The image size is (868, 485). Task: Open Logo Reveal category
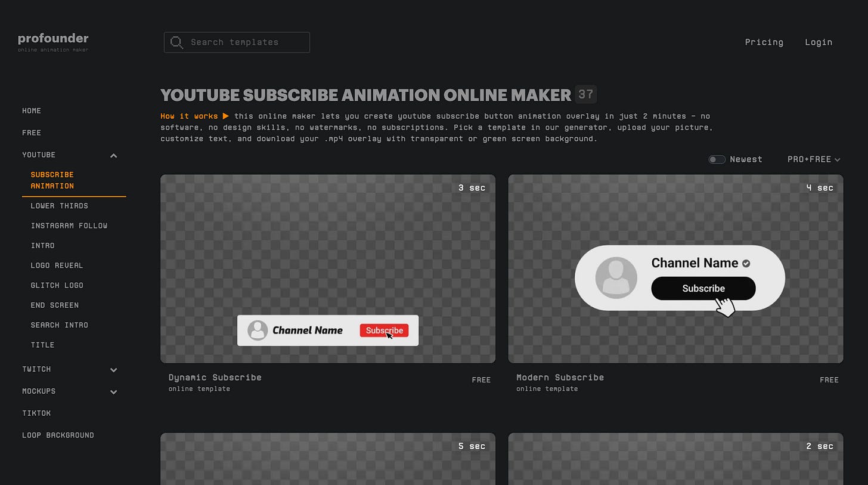(x=57, y=265)
